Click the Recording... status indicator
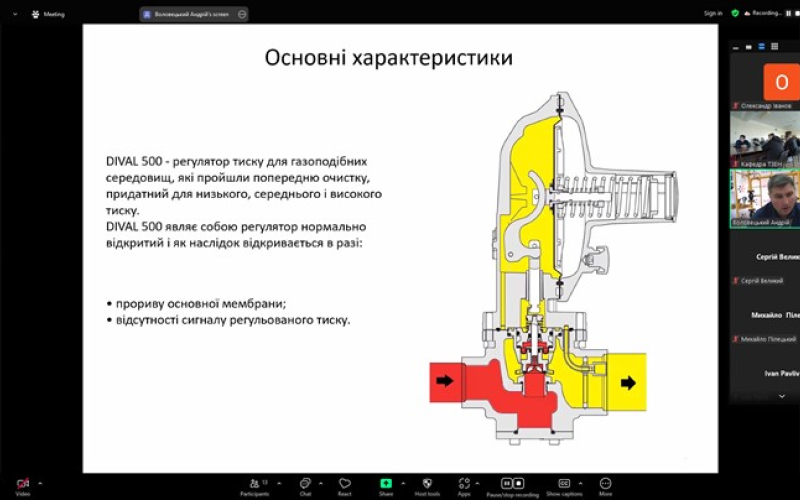800x500 pixels. 763,13
